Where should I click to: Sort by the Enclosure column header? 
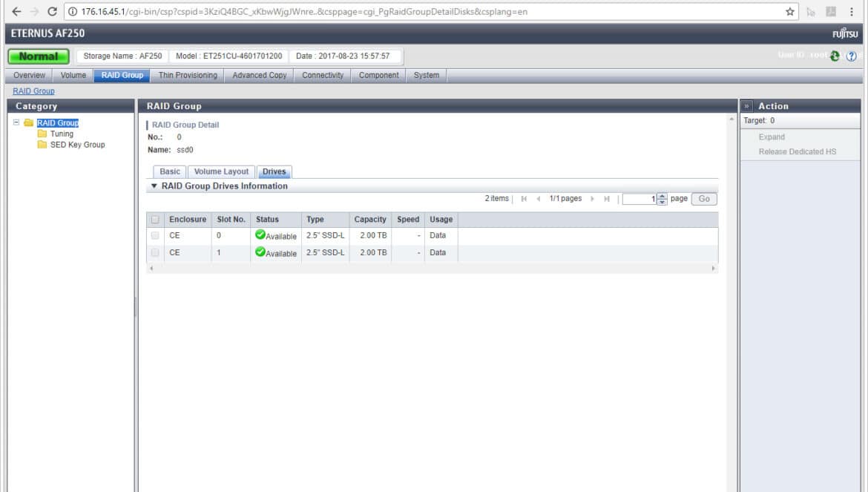(x=188, y=220)
